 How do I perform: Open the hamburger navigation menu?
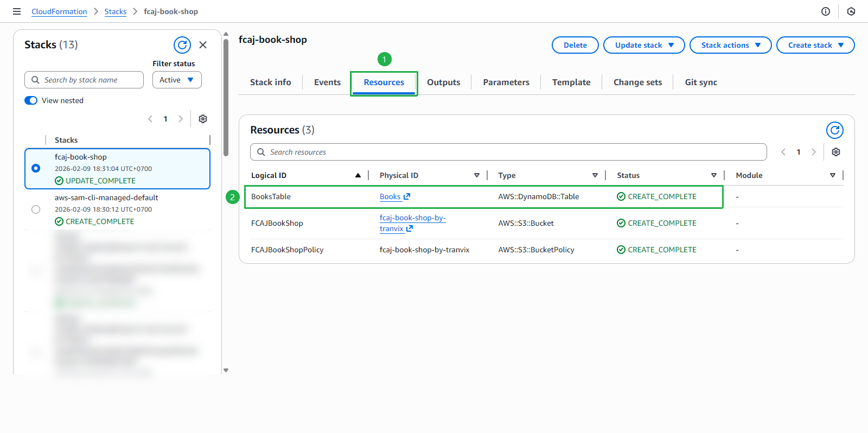17,11
